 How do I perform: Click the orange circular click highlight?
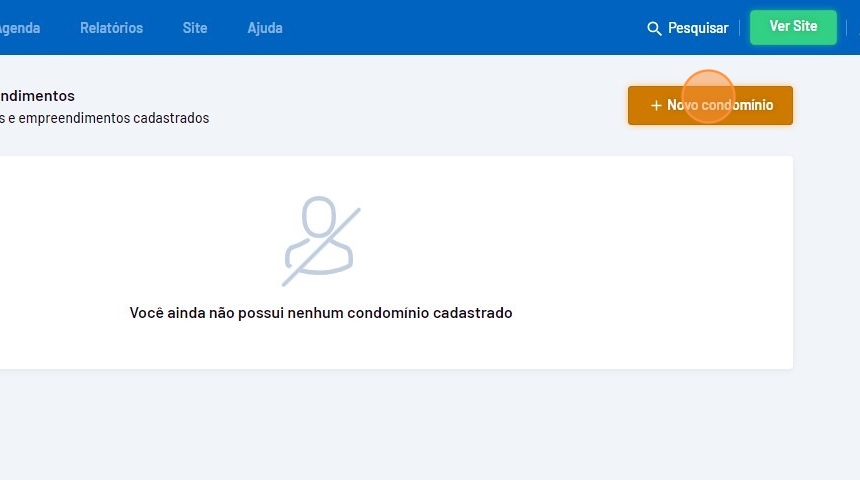[x=708, y=97]
